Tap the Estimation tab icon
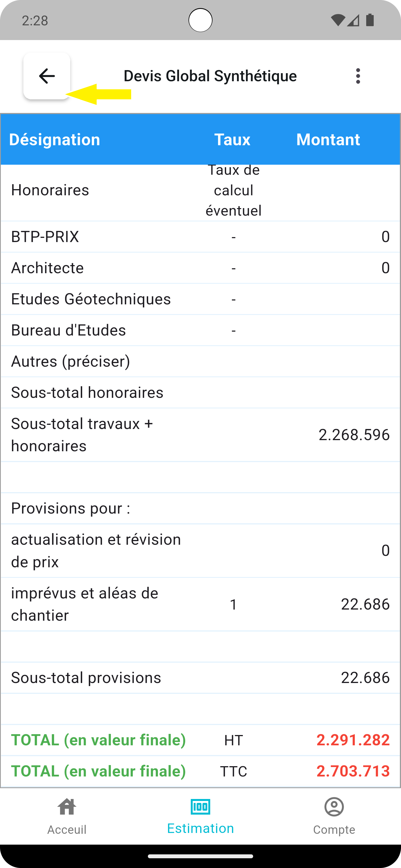This screenshot has height=868, width=401. click(200, 807)
